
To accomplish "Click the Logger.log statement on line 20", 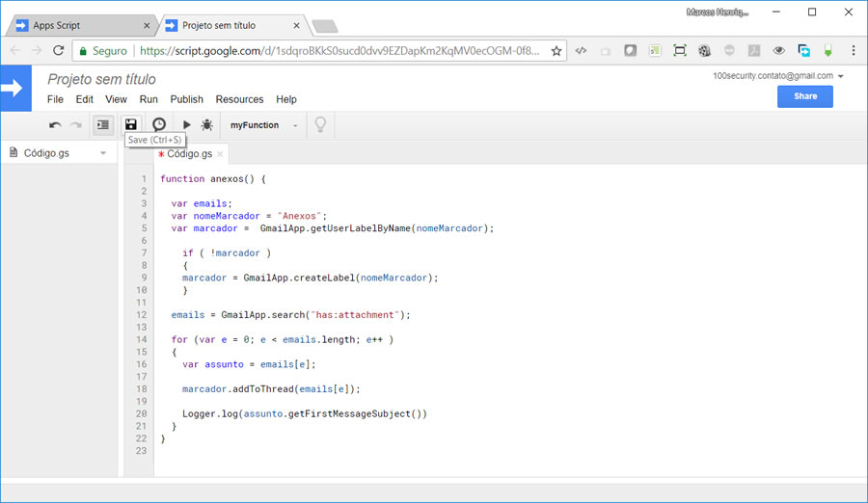I will coord(305,414).
